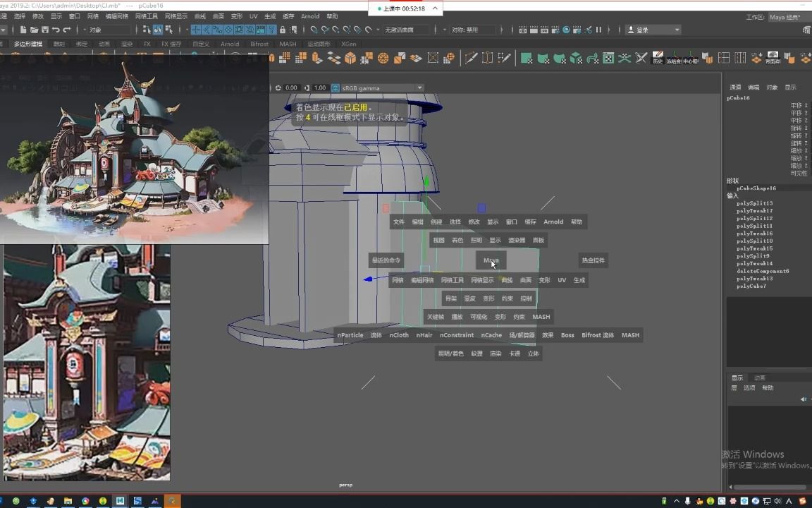
Task: Open the Arnold menu in the hotbox
Action: [x=553, y=222]
